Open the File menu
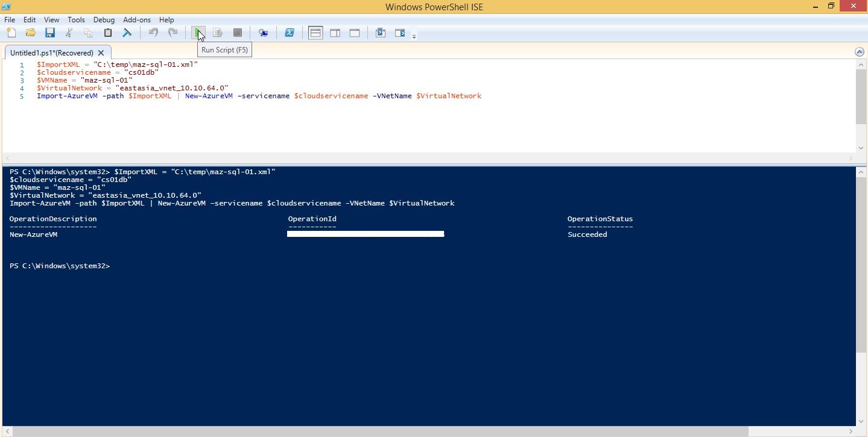This screenshot has height=437, width=868. point(10,20)
